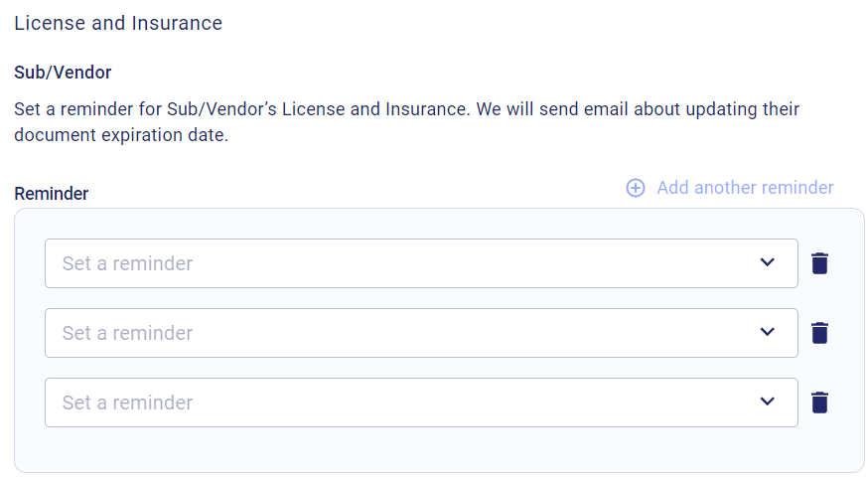This screenshot has width=868, height=483.
Task: Click "Set a reminder" placeholder in first row
Action: [127, 263]
